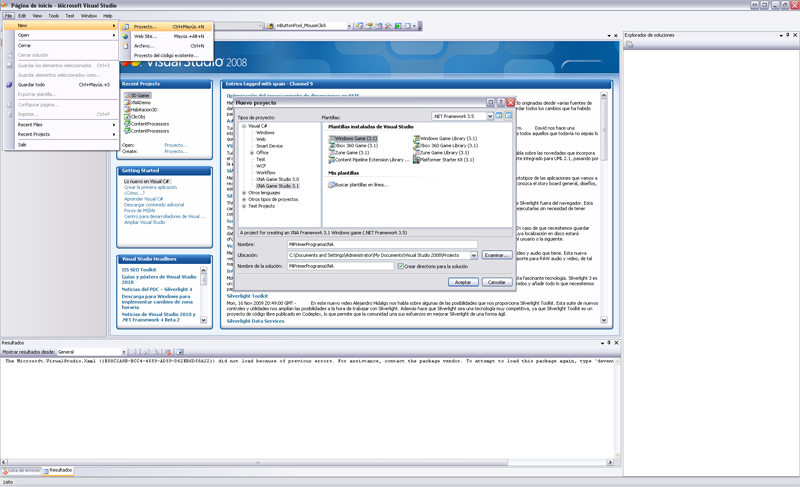The height and width of the screenshot is (487, 800).
Task: Pick the Platformer Starter Kit (3.1) template
Action: pos(444,160)
